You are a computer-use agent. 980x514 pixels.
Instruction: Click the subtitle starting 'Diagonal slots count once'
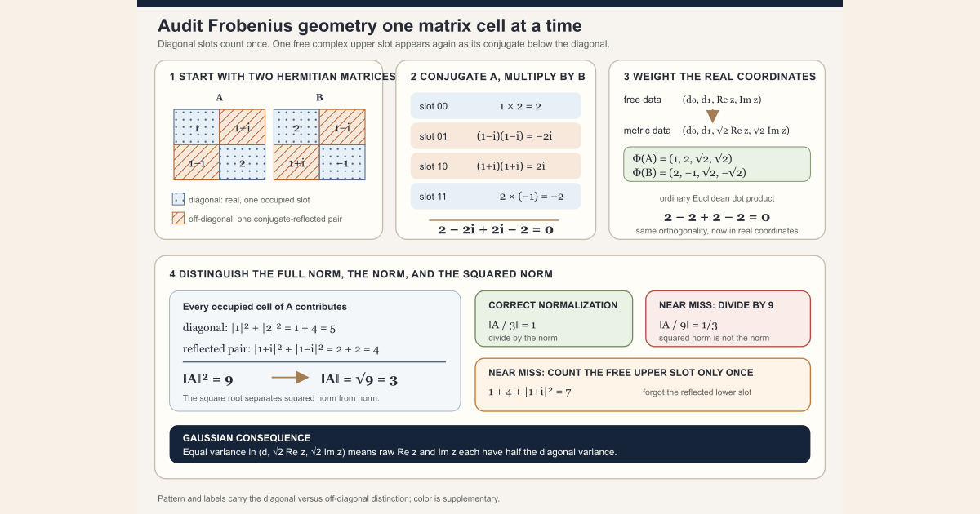click(384, 44)
